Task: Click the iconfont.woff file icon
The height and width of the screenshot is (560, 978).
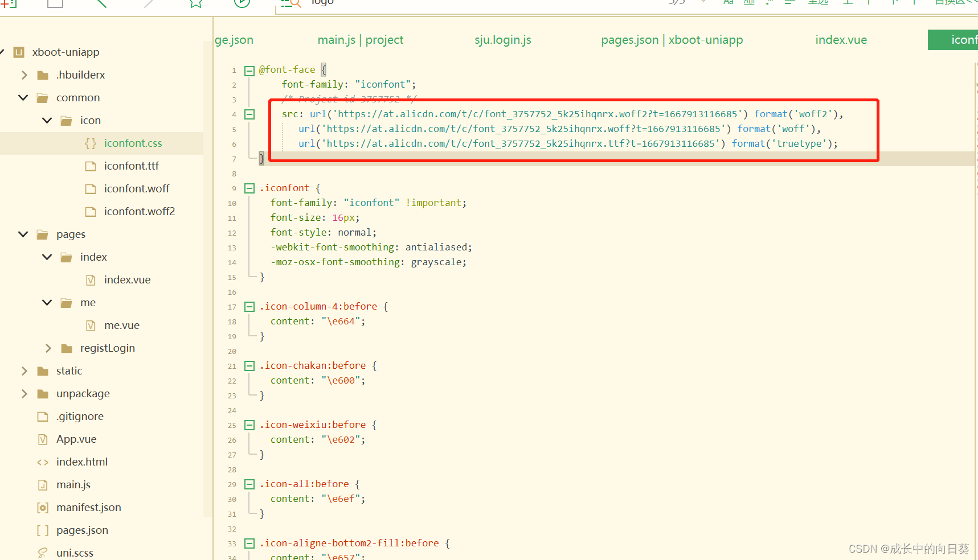Action: click(91, 189)
